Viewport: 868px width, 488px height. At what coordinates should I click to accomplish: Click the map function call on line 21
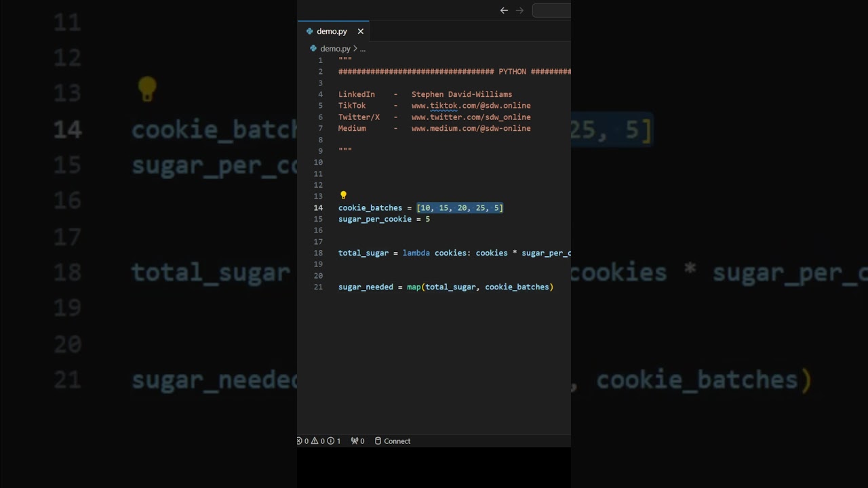click(414, 287)
